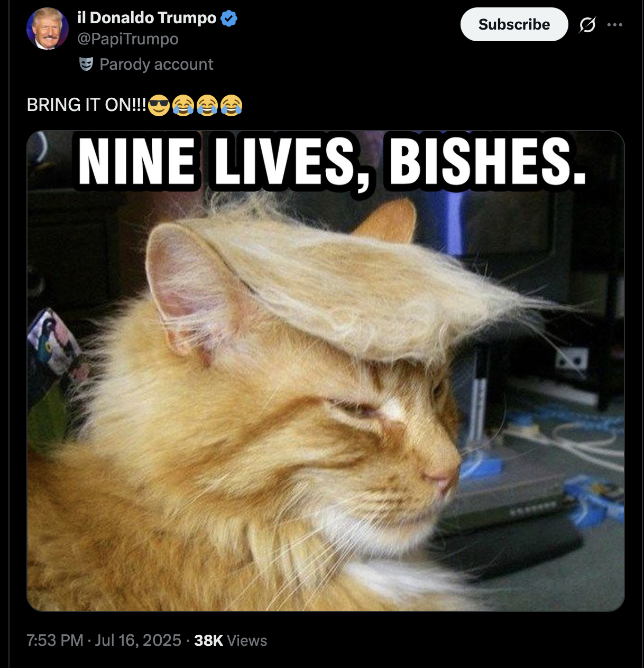Subscribe to il Donaldo Trumpo
The image size is (644, 668).
click(514, 24)
